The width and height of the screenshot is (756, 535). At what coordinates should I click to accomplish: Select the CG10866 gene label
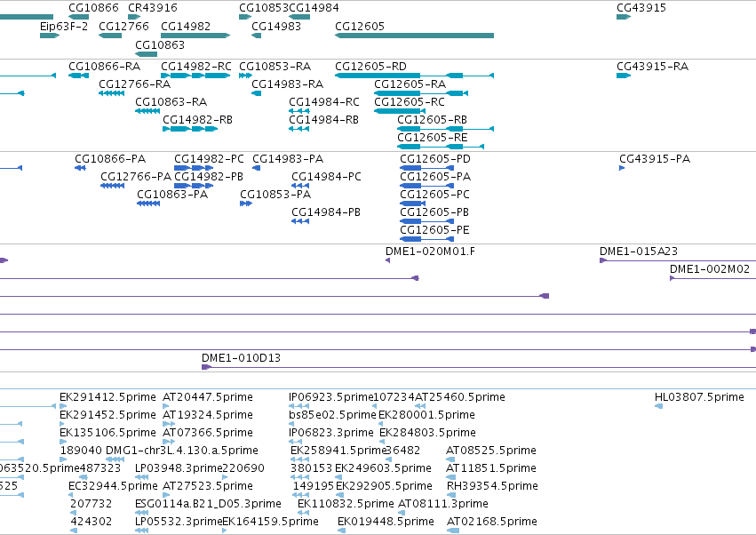coord(93,8)
